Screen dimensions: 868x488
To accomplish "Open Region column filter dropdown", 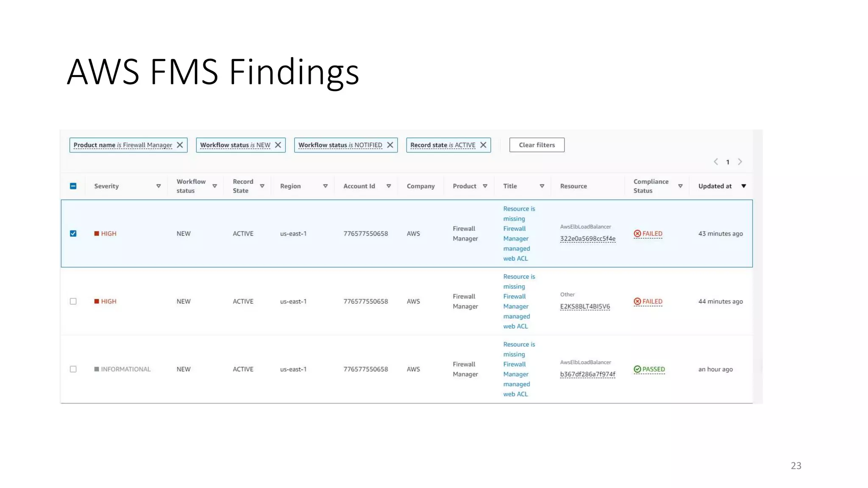I will (325, 186).
